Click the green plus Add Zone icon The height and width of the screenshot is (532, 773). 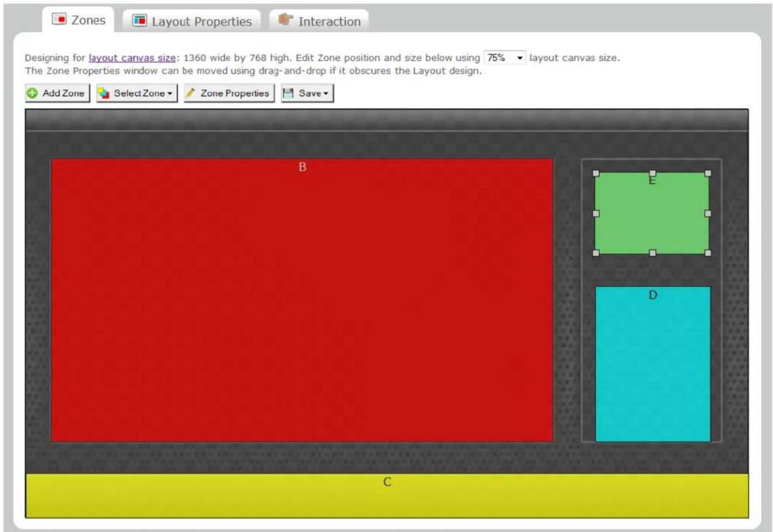33,93
